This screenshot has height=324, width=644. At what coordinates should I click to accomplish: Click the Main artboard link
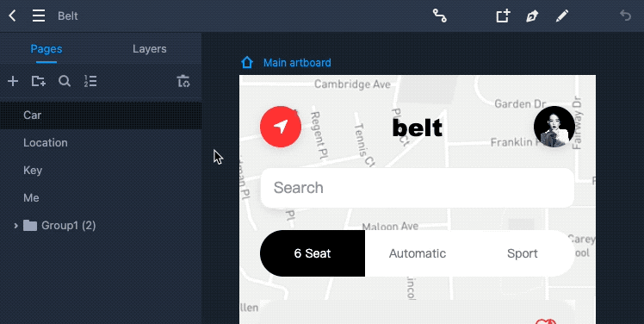click(297, 63)
